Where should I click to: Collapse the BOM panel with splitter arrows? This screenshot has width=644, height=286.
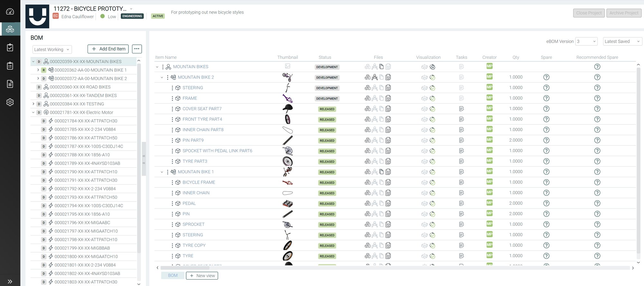click(x=144, y=159)
